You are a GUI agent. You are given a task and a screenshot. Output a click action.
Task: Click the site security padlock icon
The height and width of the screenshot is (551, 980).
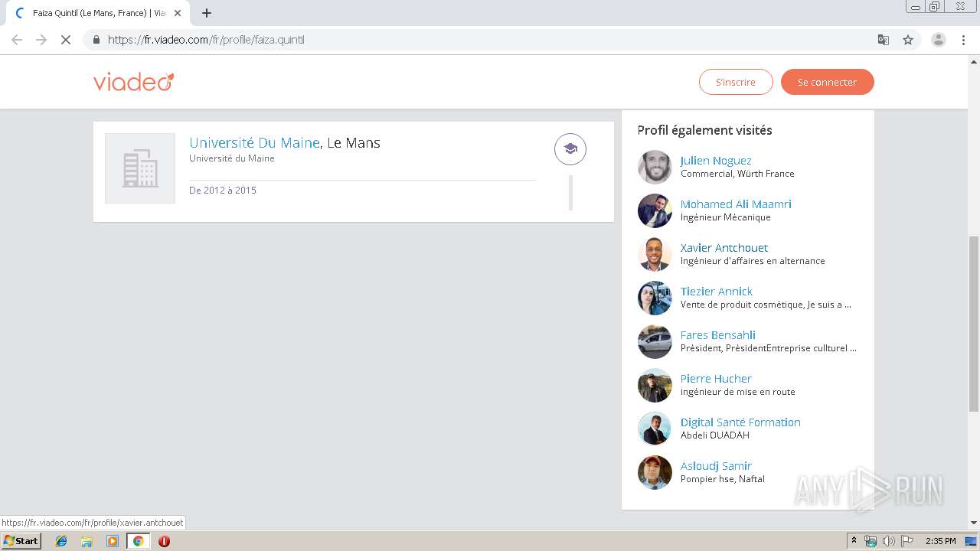pyautogui.click(x=96, y=40)
